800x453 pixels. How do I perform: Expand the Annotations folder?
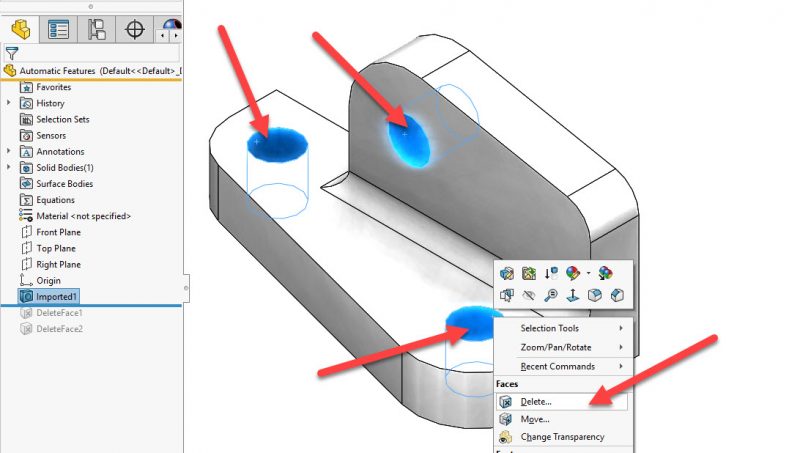point(9,151)
